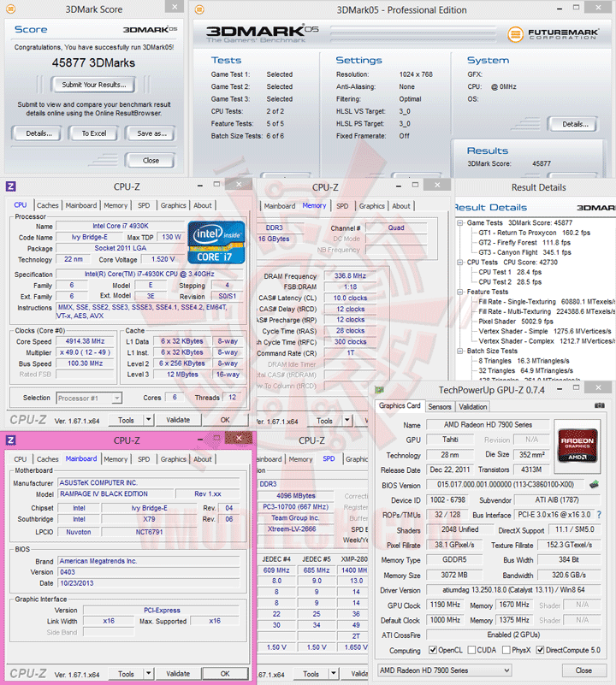Open About tab in CPU-Z Mainboard window
Image resolution: width=616 pixels, height=685 pixels.
(x=203, y=459)
